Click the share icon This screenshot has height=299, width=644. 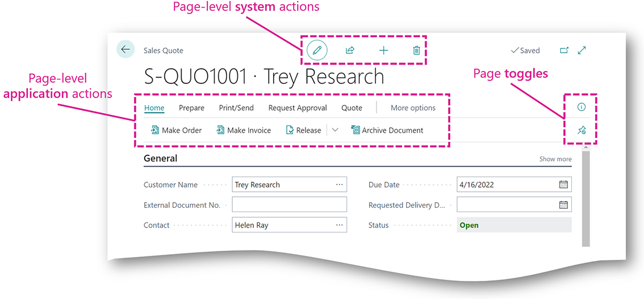coord(350,50)
